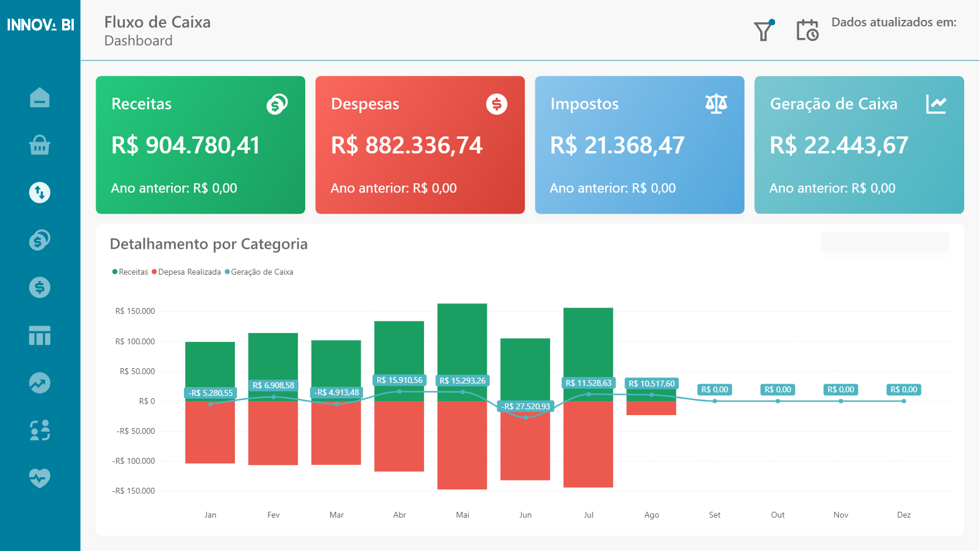Toggle the Geração de Caixa legend item
Screen dimensions: 980x551
tap(259, 272)
